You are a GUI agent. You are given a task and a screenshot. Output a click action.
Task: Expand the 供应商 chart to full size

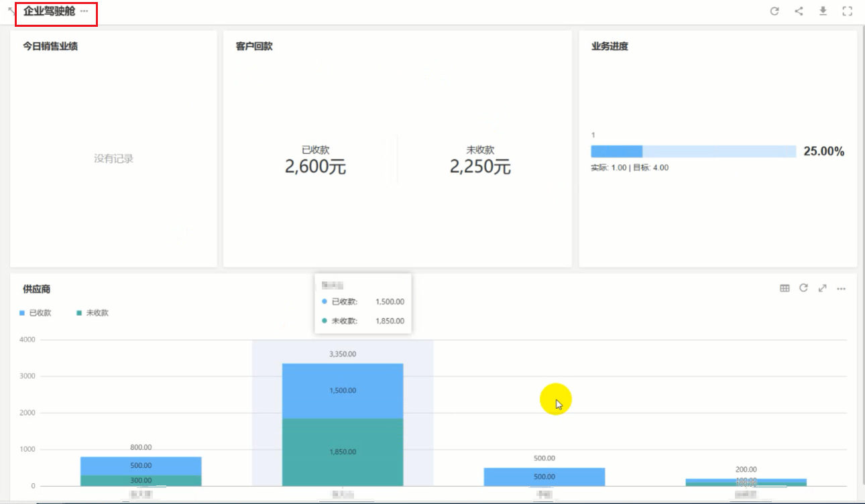[822, 288]
